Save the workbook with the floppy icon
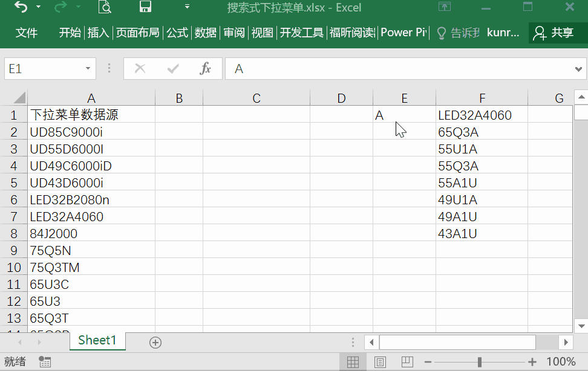The width and height of the screenshot is (588, 371). point(145,7)
